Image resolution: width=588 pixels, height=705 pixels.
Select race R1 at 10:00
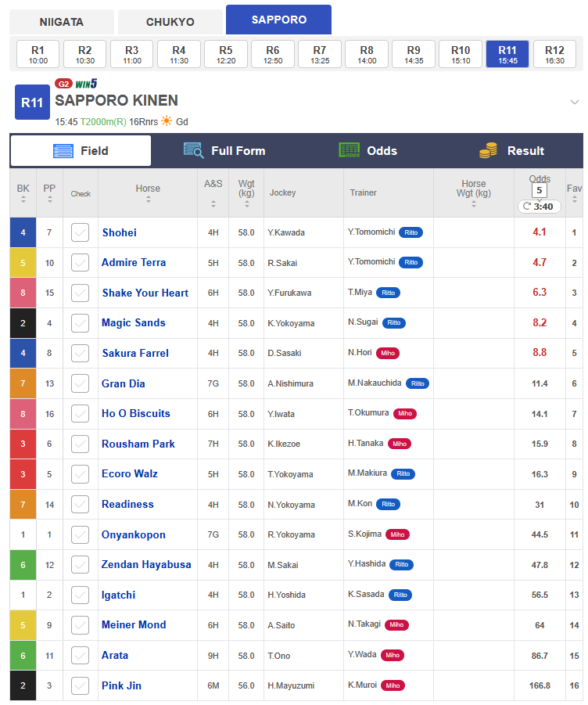[38, 55]
